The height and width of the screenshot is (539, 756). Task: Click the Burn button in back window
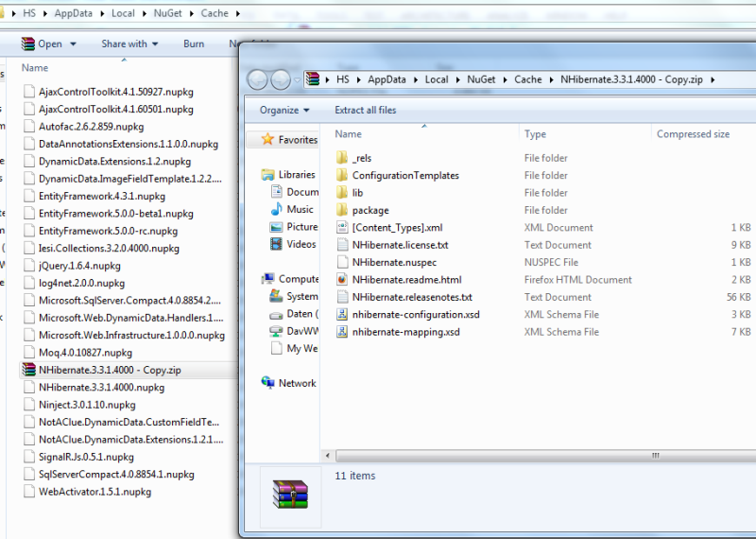[194, 43]
